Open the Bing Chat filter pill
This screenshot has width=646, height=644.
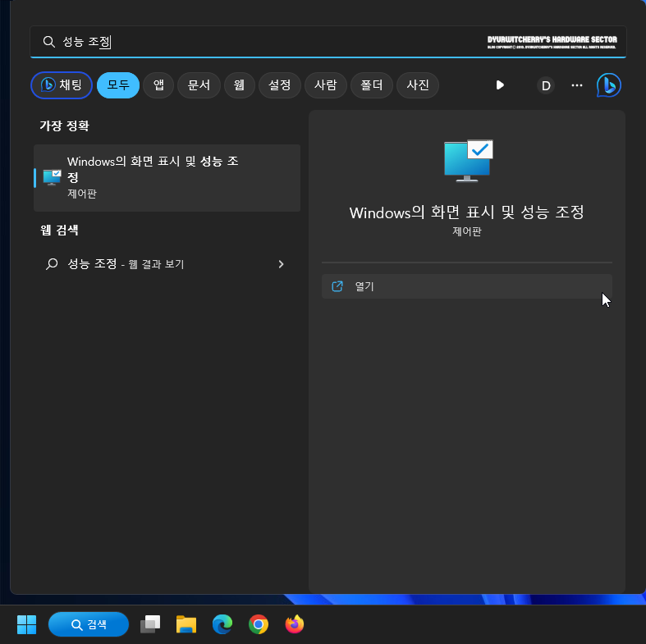(62, 85)
